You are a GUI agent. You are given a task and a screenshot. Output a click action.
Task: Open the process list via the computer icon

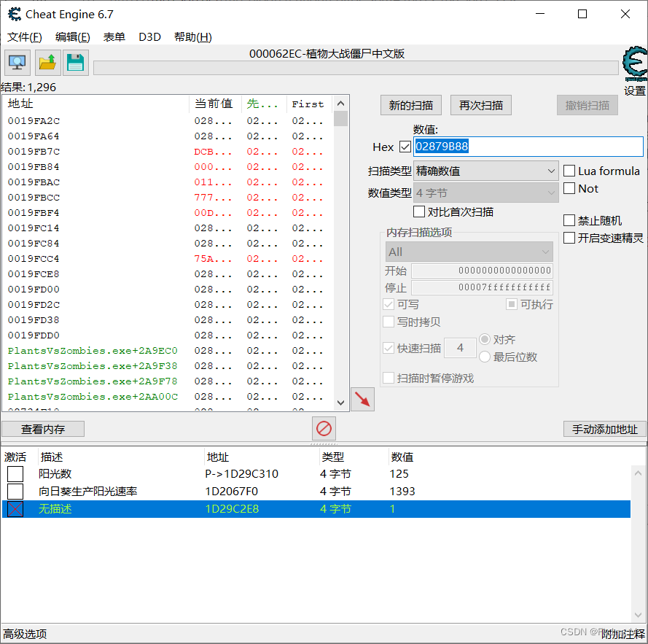17,63
